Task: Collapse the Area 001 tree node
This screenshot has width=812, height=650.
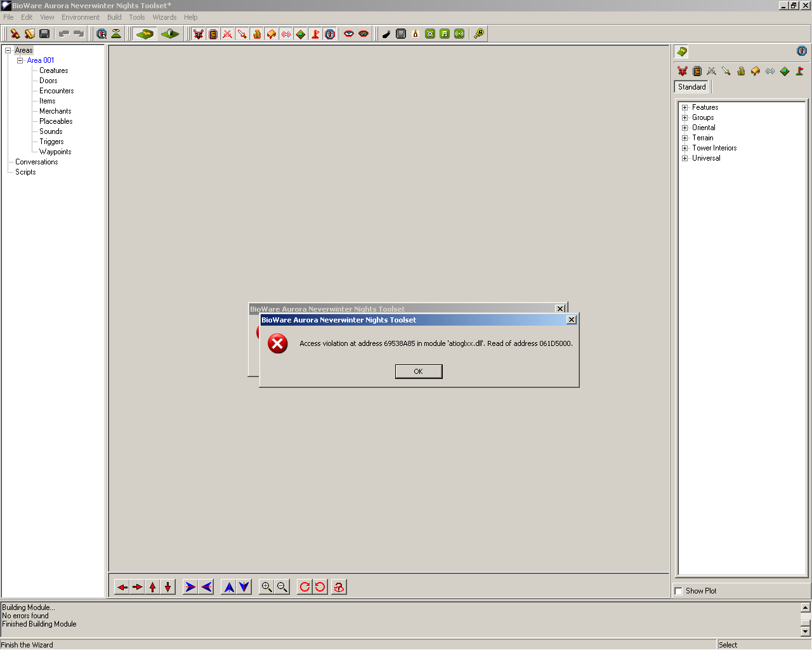Action: 20,60
